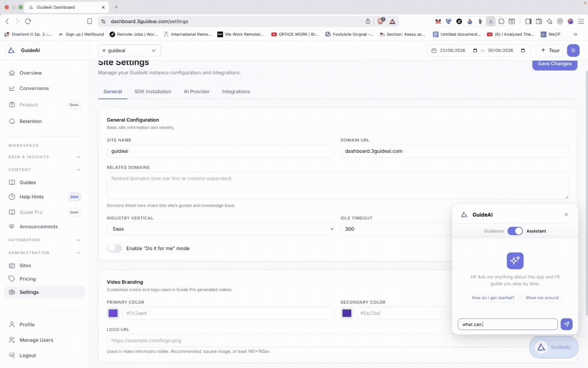Open end date calendar picker

[x=523, y=50]
